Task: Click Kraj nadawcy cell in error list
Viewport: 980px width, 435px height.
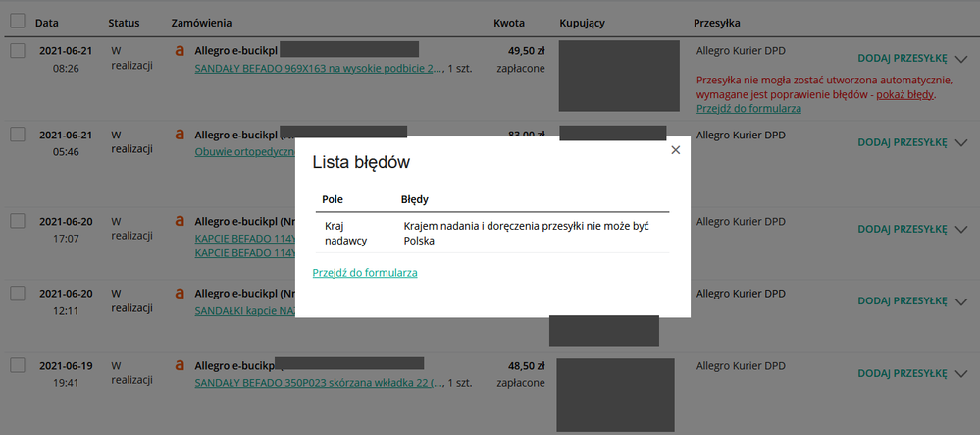Action: click(x=345, y=234)
